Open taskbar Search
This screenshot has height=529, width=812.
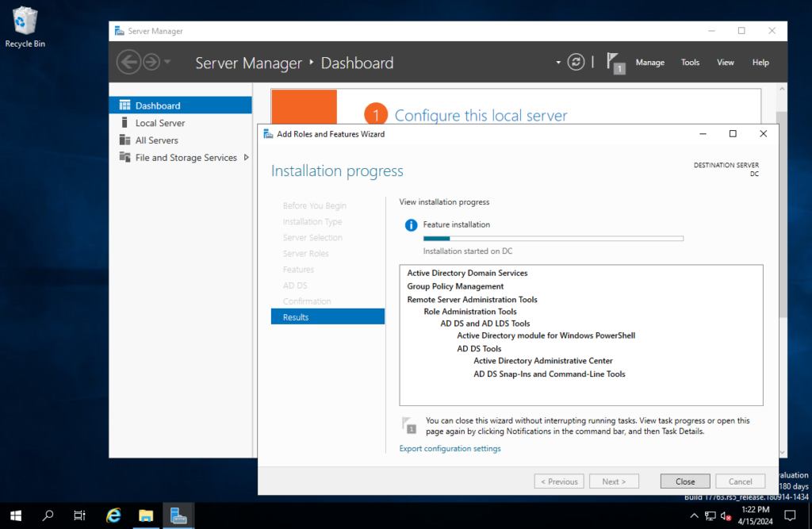(48, 516)
